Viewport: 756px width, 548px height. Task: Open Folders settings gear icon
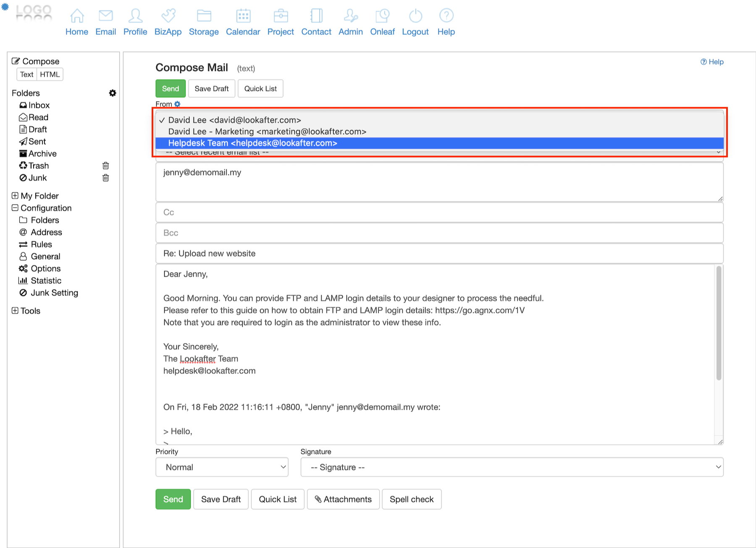113,93
